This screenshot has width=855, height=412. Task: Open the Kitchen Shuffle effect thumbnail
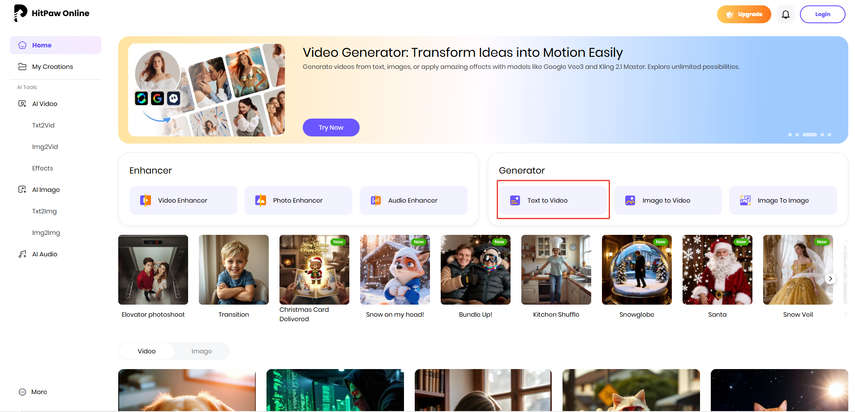556,270
